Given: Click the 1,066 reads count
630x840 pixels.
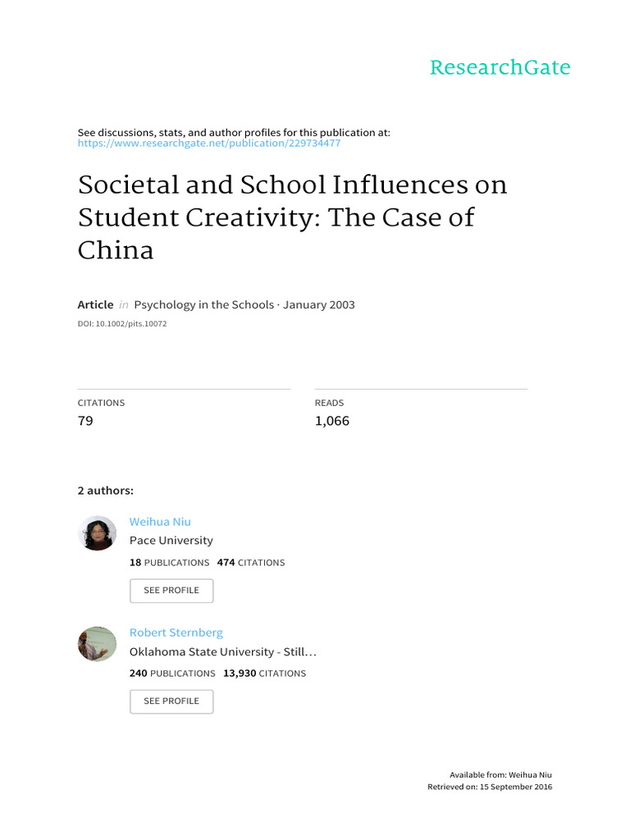Looking at the screenshot, I should pos(331,421).
